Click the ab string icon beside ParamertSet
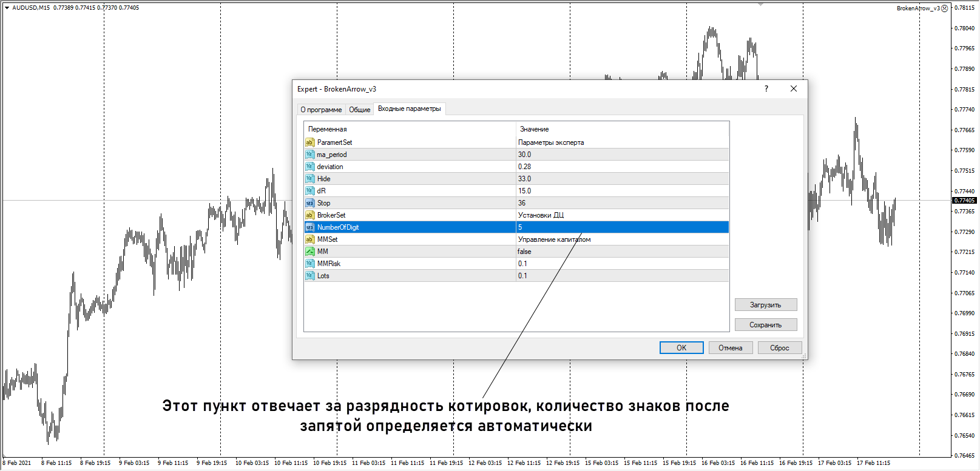980x471 pixels. point(309,142)
